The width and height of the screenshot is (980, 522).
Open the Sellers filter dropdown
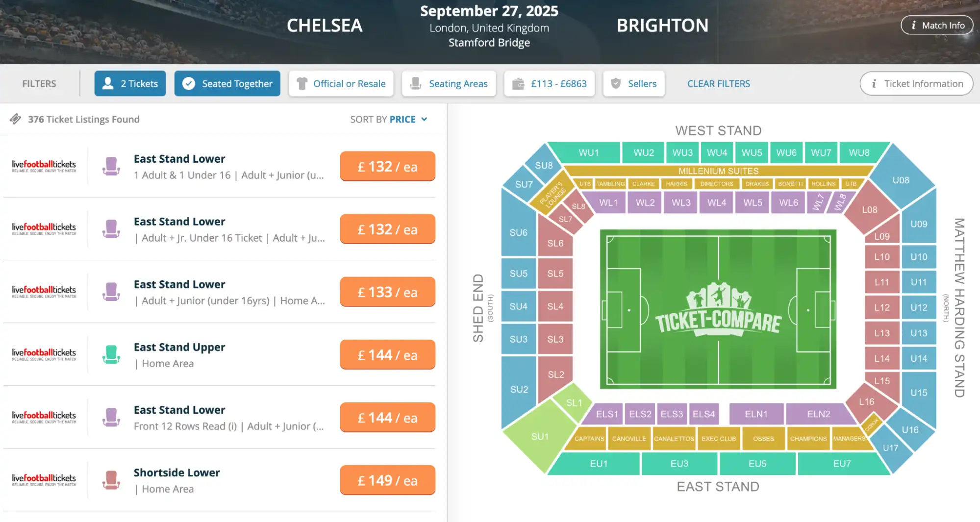[x=633, y=83]
